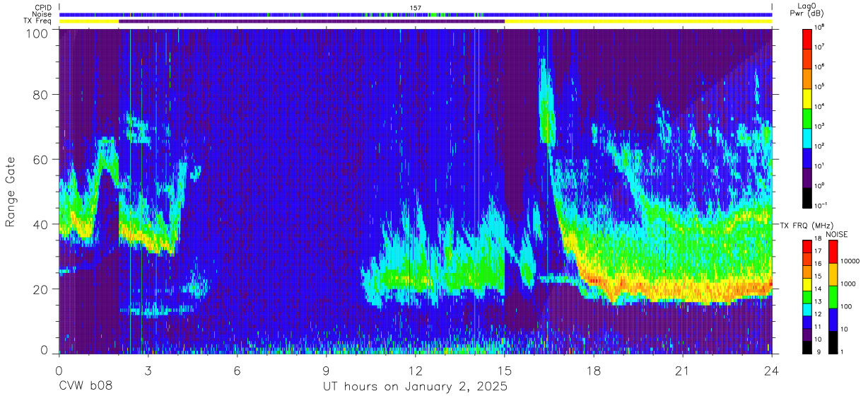The height and width of the screenshot is (401, 868).
Task: Click the Range Gate tick label '20'
Action: pos(42,289)
